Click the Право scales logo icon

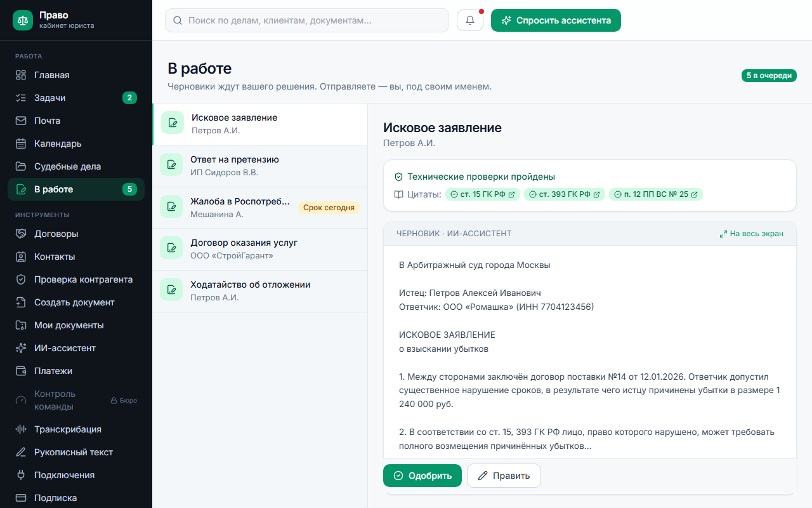point(23,20)
